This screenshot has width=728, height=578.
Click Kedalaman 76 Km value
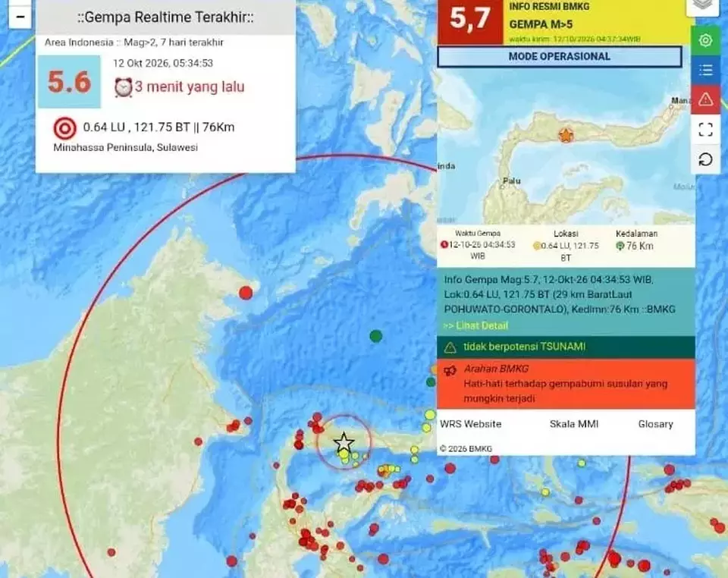(639, 246)
